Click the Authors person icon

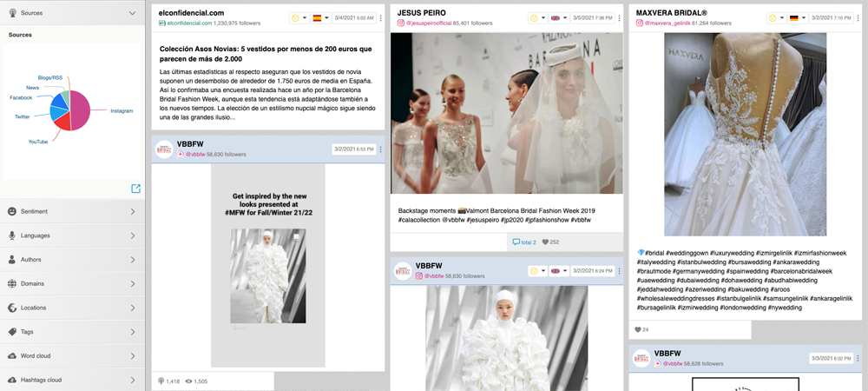pos(11,259)
